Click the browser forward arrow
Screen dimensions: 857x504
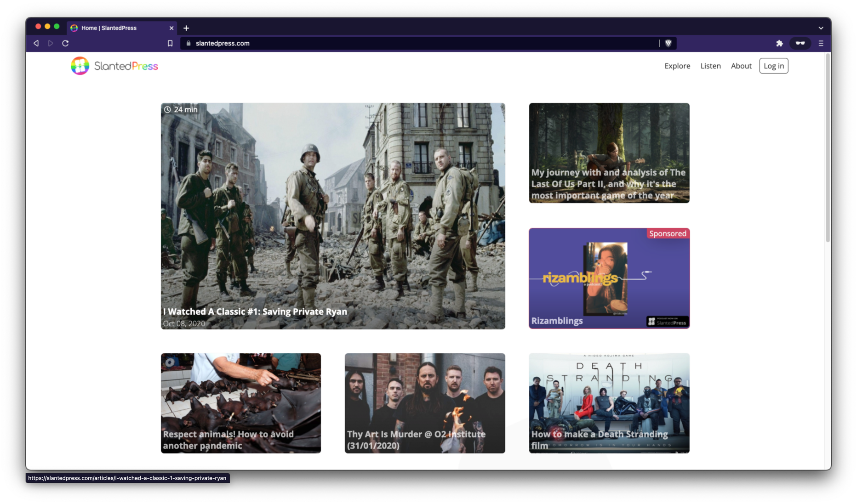point(51,43)
